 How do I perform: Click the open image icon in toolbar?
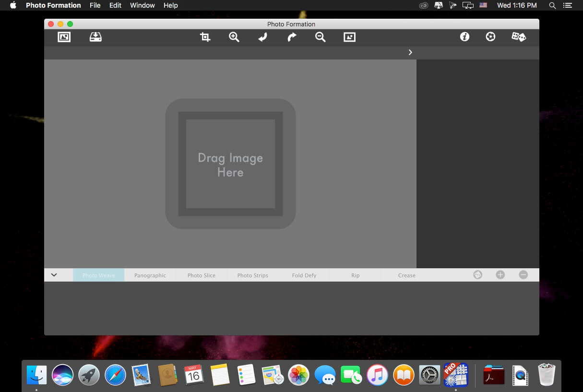click(x=64, y=37)
